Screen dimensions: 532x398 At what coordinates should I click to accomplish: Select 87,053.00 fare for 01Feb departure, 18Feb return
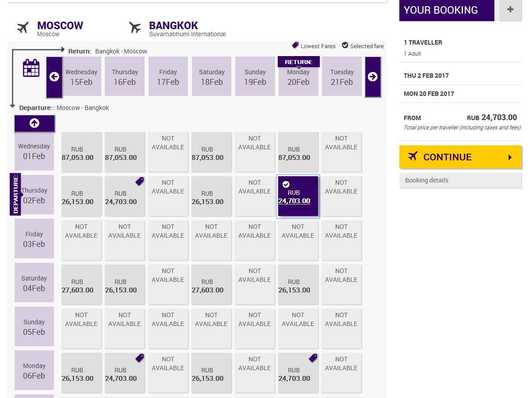[211, 152]
